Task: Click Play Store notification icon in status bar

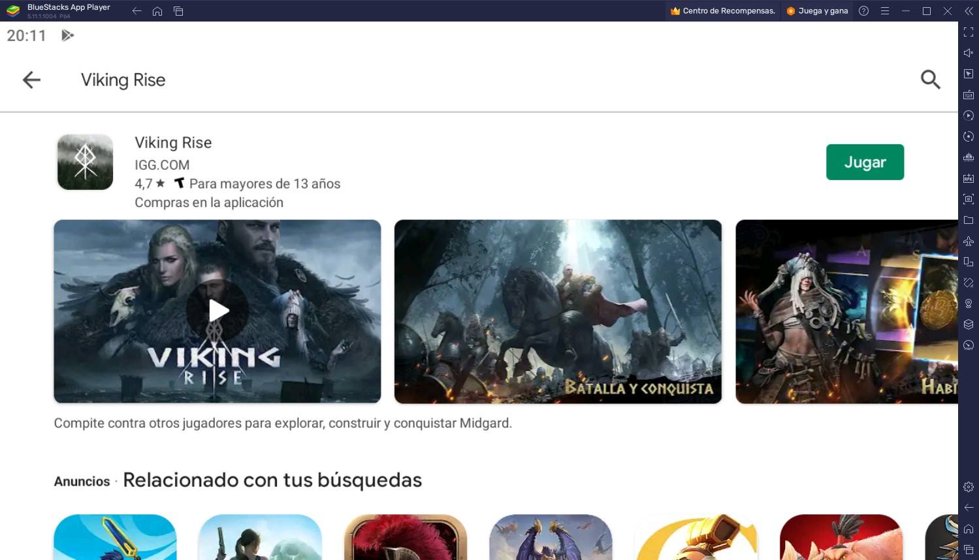Action: pos(68,35)
